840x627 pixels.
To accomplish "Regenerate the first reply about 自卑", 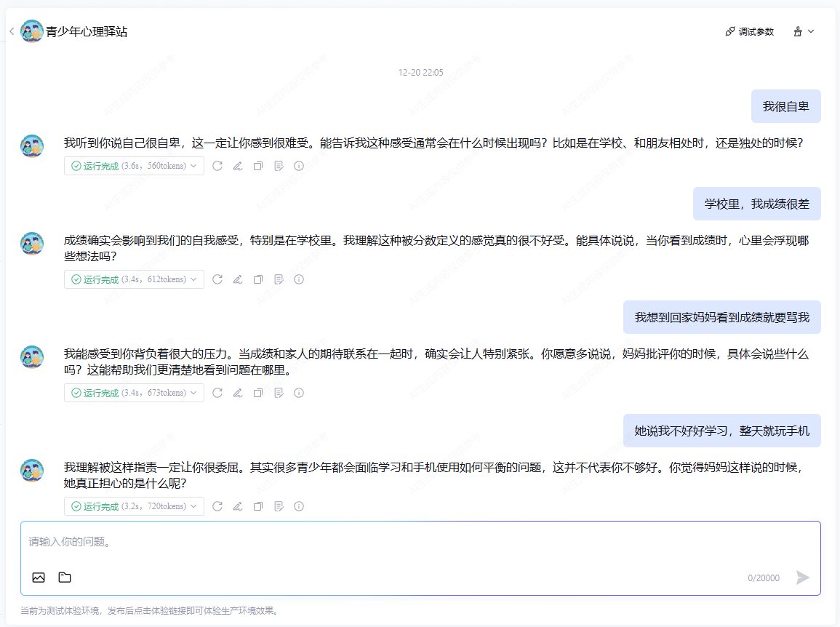I will tap(217, 166).
